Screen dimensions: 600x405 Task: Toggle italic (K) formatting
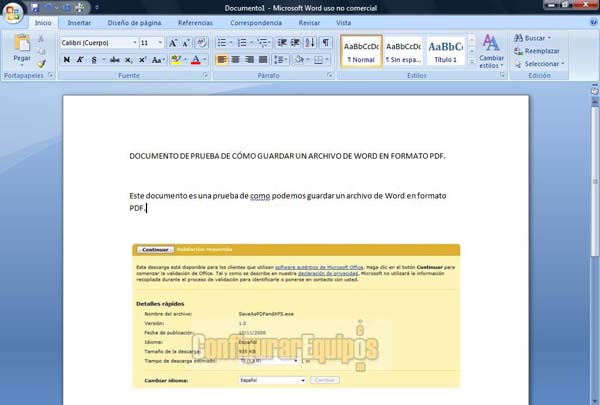[x=80, y=60]
